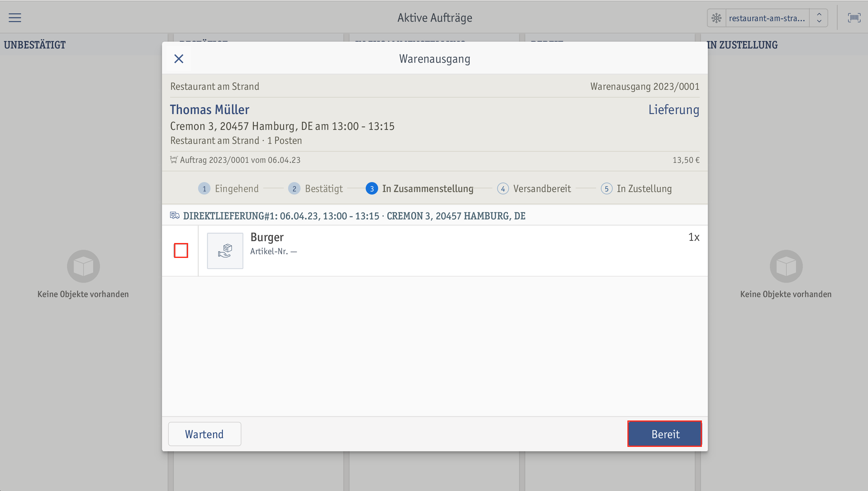Click the customer name Thomas Müller

coord(210,110)
